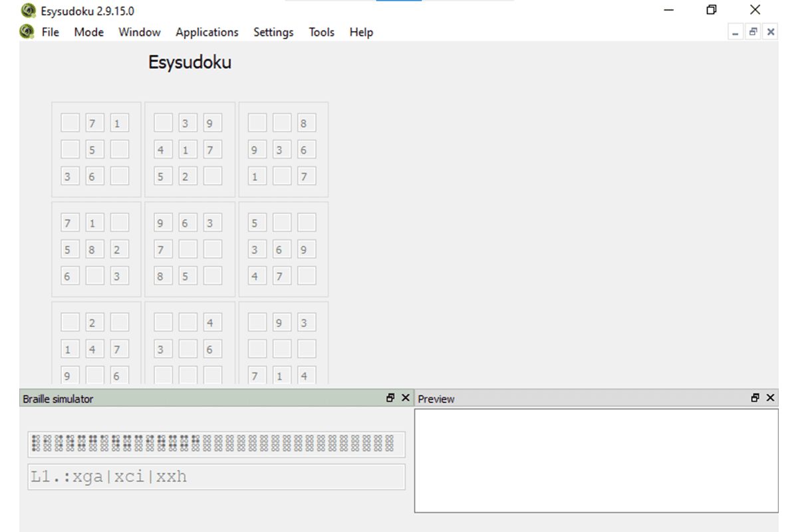The image size is (798, 532).
Task: Open the Window menu
Action: (x=139, y=32)
